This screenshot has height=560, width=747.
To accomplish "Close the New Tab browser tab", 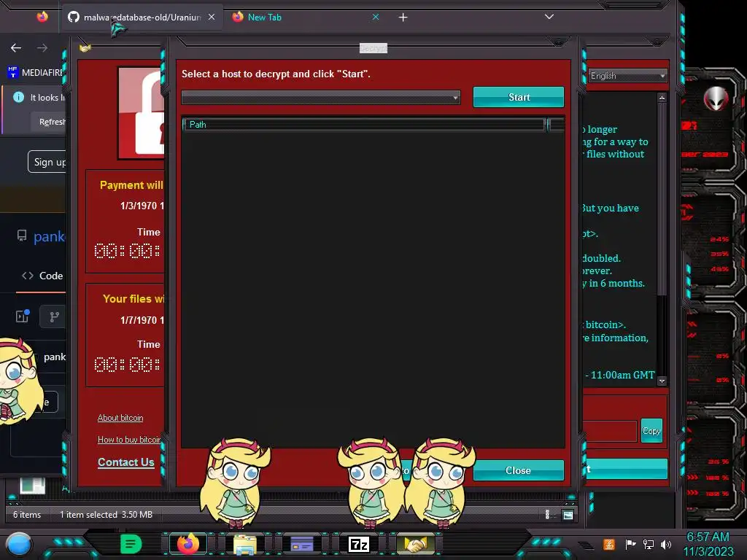I will 376,17.
